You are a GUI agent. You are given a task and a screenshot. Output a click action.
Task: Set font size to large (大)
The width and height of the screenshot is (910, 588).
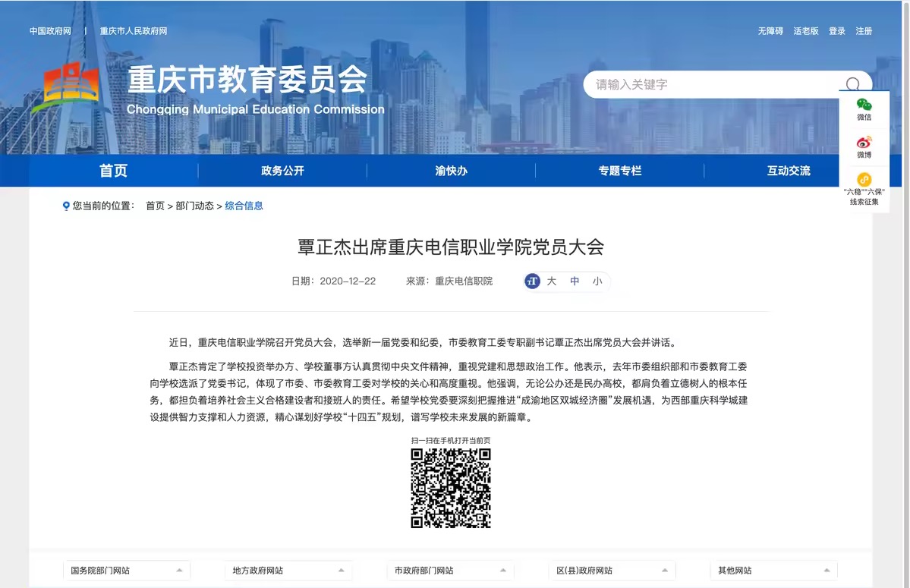coord(552,281)
